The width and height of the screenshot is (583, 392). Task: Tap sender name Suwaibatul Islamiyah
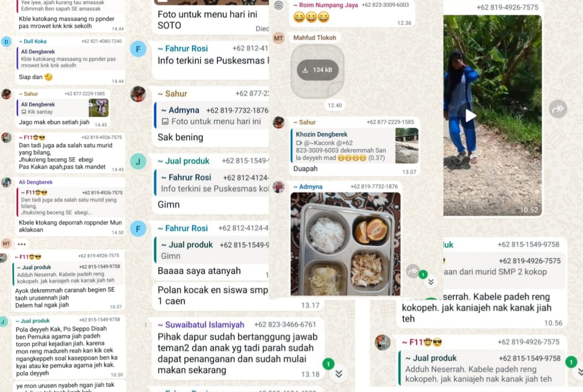click(x=201, y=325)
